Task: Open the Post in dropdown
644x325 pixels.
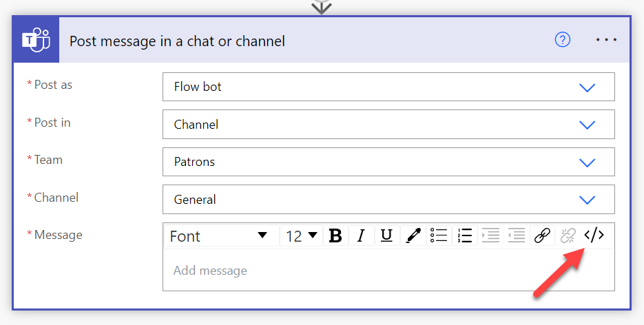Action: point(587,125)
